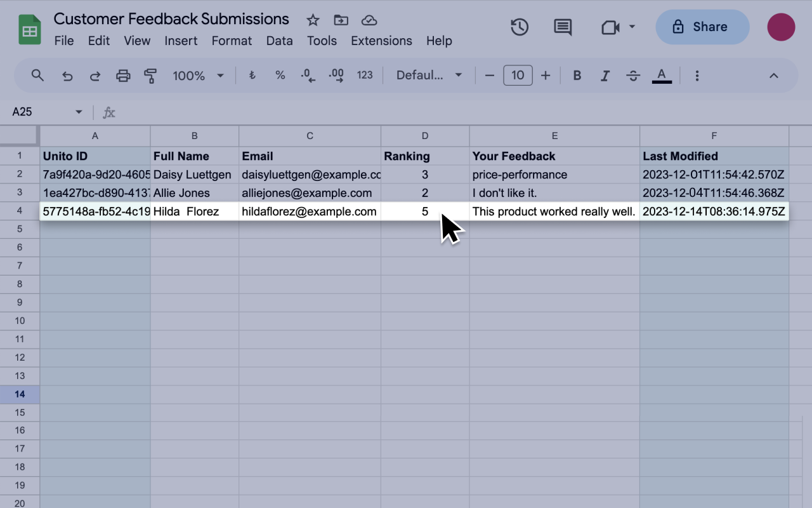Image resolution: width=812 pixels, height=508 pixels.
Task: Apply strikethrough formatting
Action: click(x=633, y=75)
